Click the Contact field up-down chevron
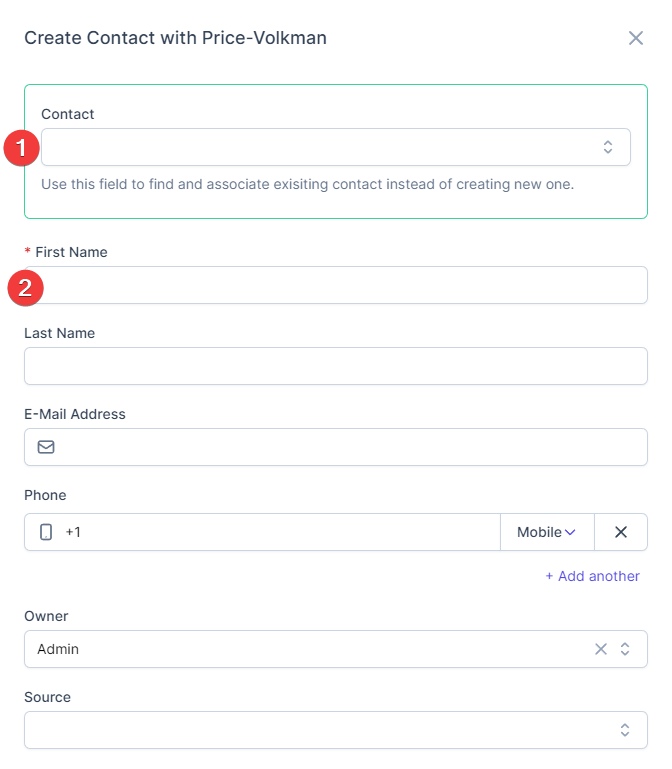 [x=608, y=147]
